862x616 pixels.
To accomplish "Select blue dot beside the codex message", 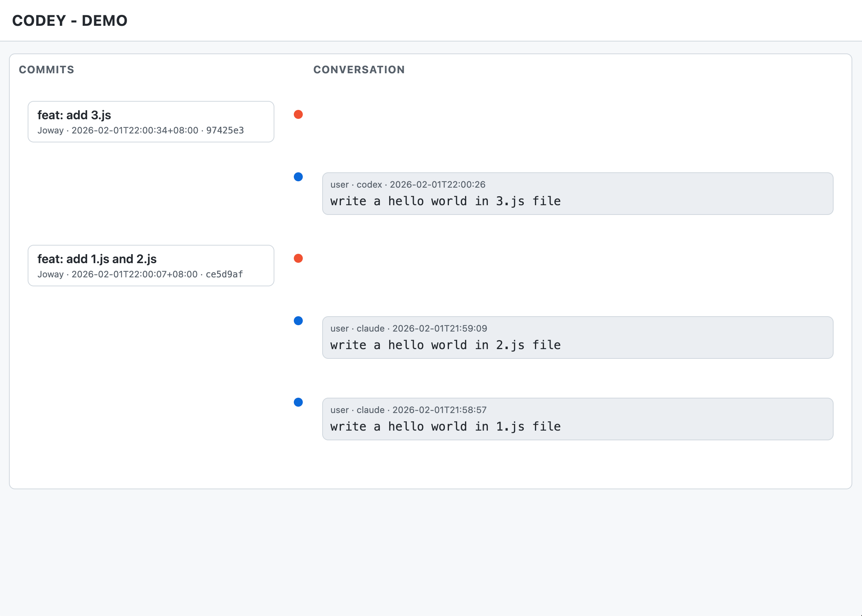I will (298, 177).
